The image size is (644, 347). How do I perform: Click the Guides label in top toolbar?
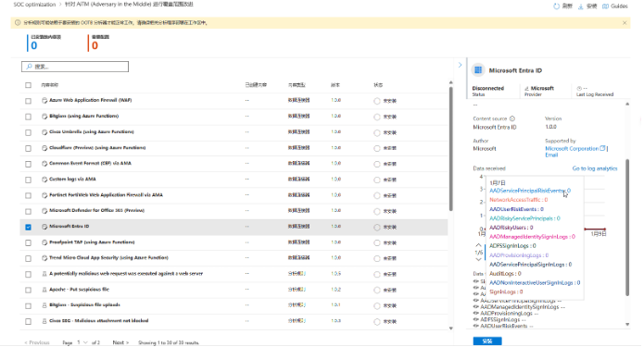[619, 6]
